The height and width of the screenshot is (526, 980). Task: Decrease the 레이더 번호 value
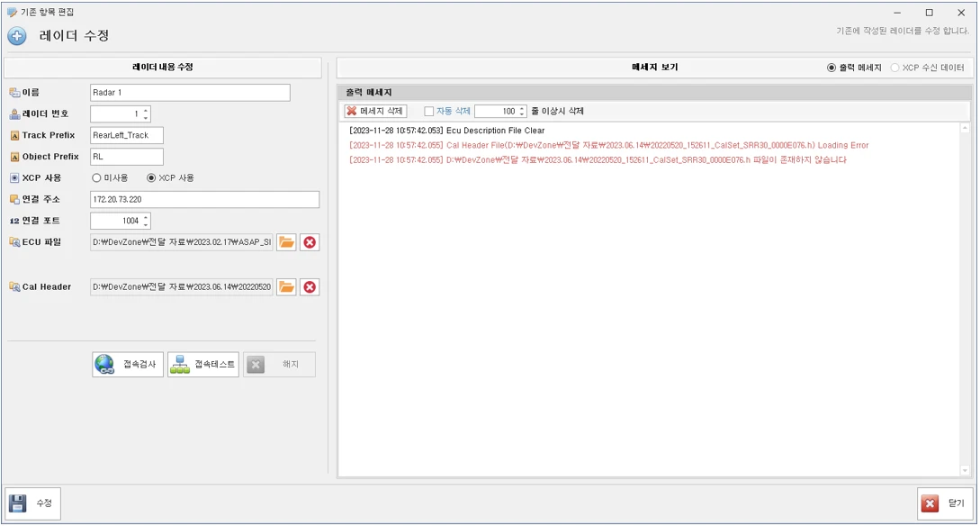point(146,118)
